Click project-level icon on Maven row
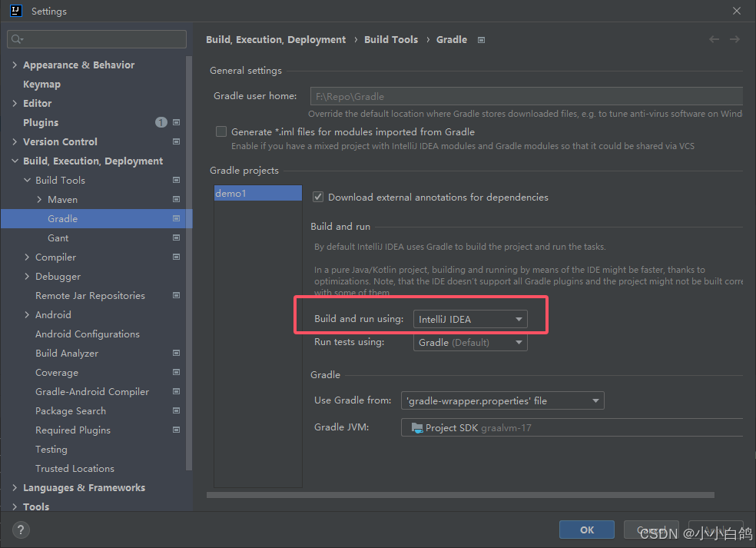The height and width of the screenshot is (548, 756). click(x=177, y=199)
